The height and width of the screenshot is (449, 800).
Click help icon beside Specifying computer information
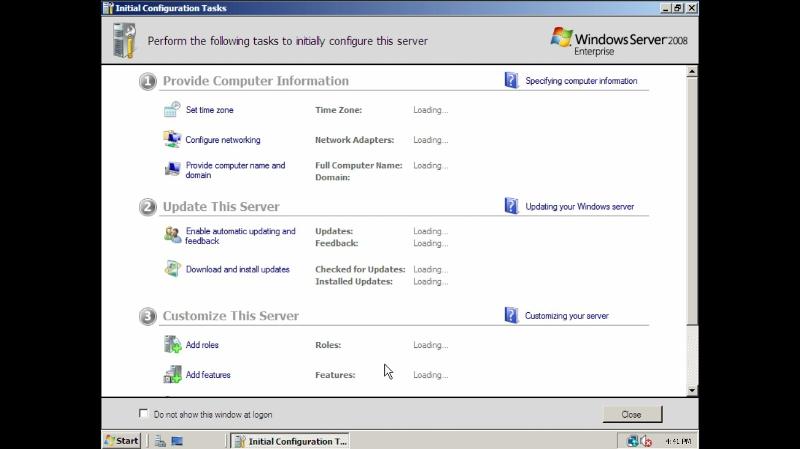(x=511, y=80)
